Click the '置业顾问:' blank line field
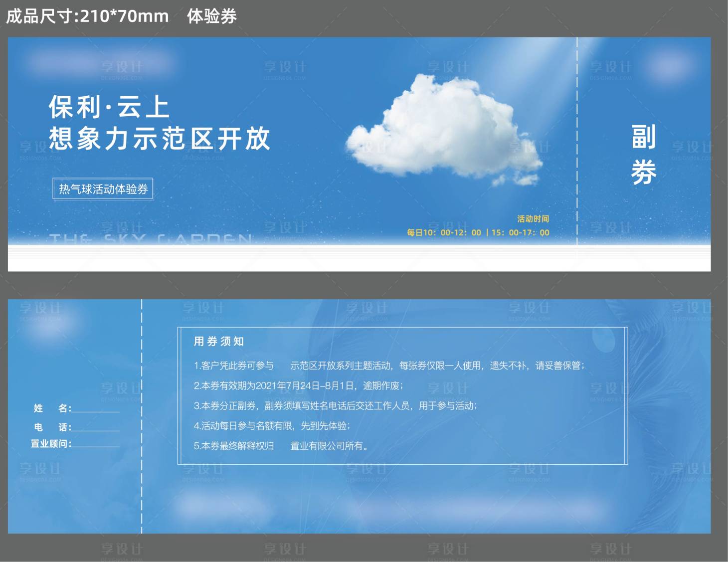The height and width of the screenshot is (562, 728). (96, 443)
